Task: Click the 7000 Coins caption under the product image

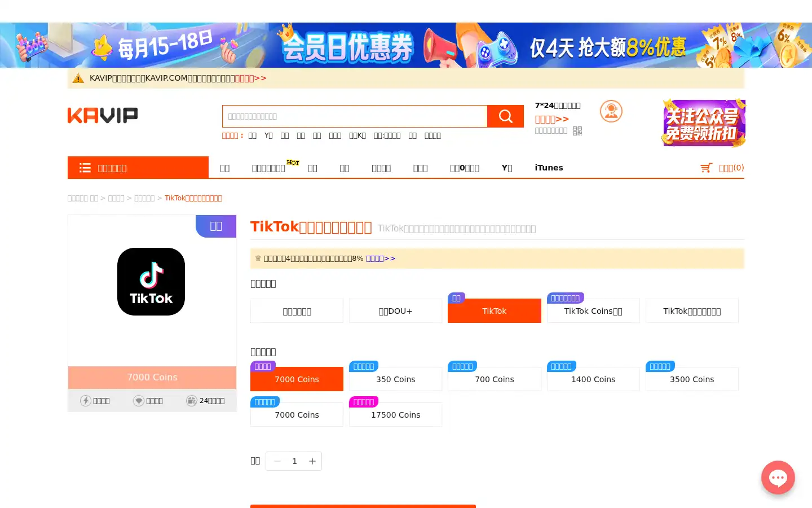Action: 152,377
